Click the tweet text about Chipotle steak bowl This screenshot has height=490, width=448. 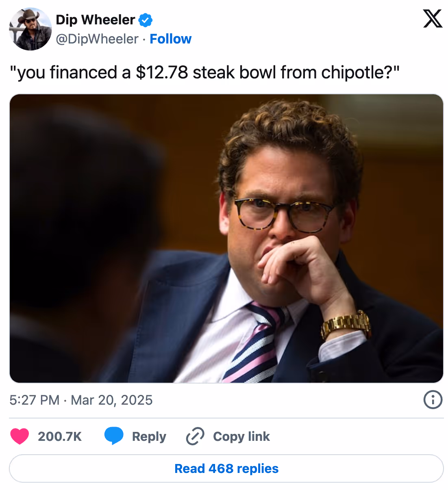[x=204, y=73]
